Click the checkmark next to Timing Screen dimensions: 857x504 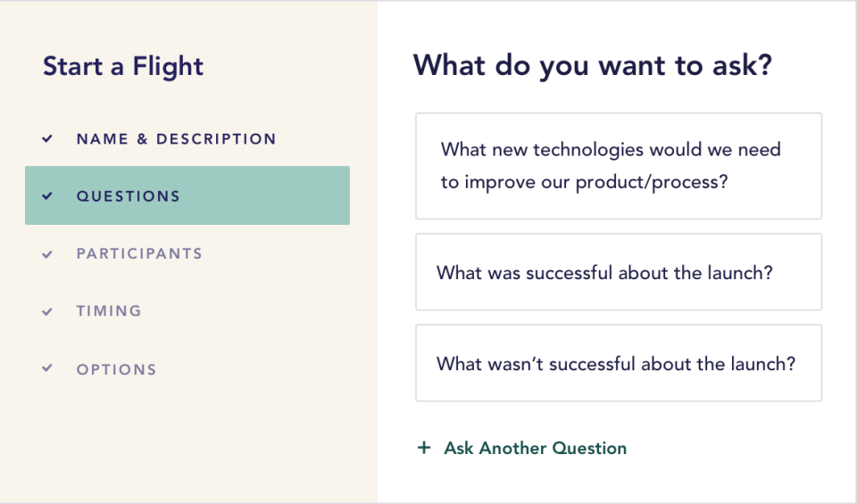point(48,311)
